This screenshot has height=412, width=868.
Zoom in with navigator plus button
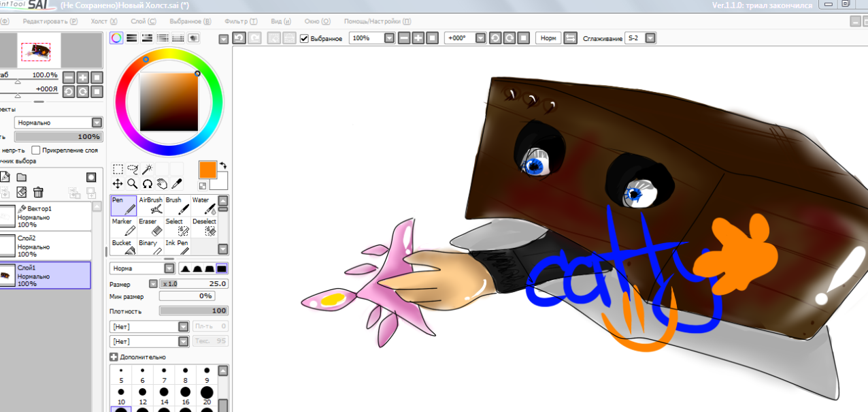pos(82,77)
